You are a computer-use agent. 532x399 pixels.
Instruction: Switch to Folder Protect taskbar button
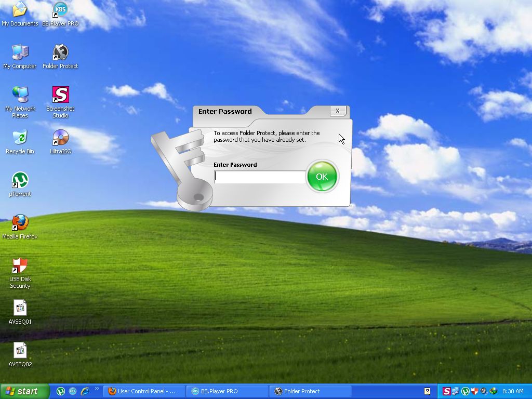(x=311, y=391)
